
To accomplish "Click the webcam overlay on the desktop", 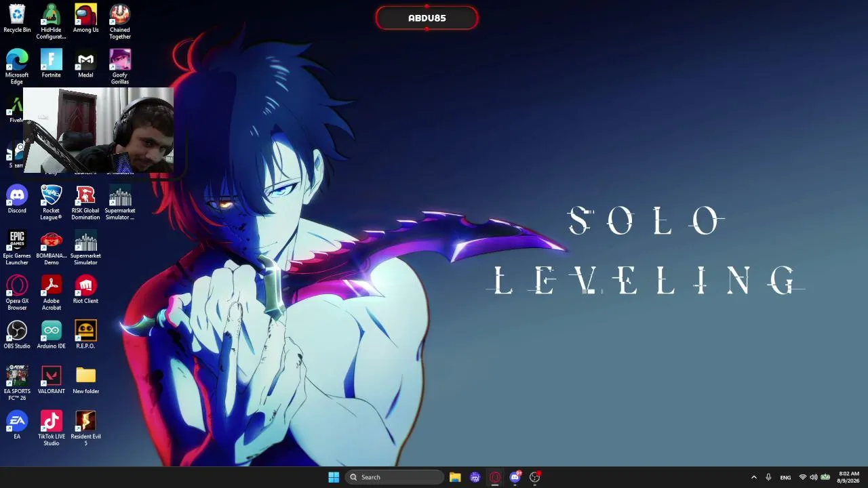I will pos(98,130).
